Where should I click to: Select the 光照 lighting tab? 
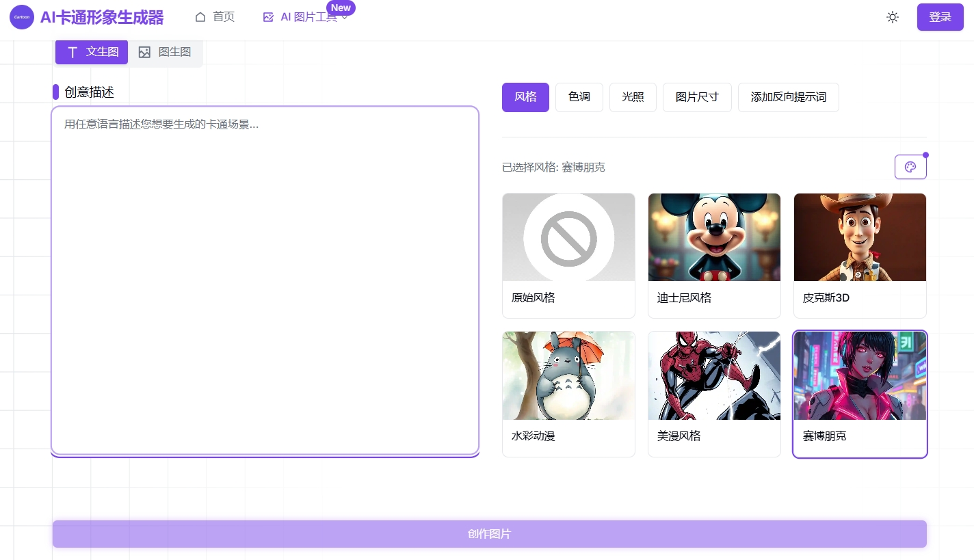633,97
